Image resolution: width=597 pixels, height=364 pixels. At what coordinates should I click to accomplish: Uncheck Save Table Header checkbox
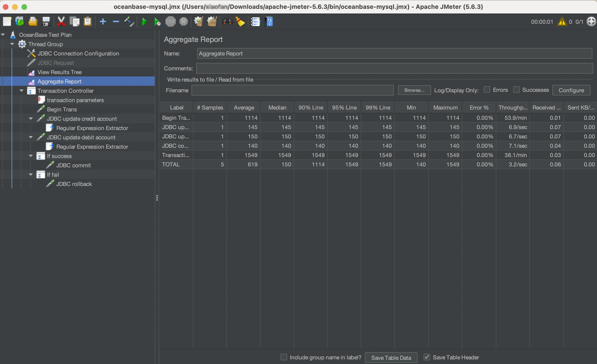tap(427, 357)
